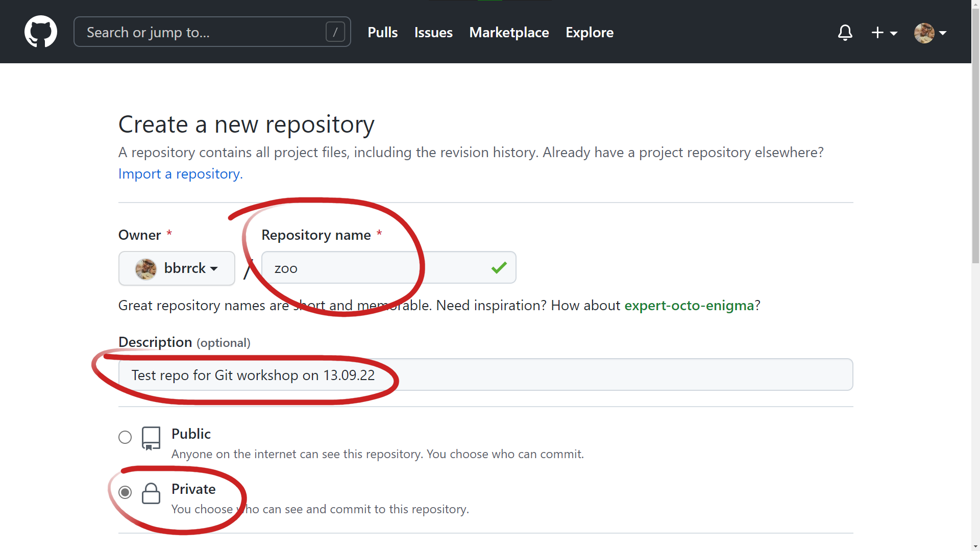The image size is (980, 551).
Task: Open Issues in top navigation
Action: click(x=433, y=32)
